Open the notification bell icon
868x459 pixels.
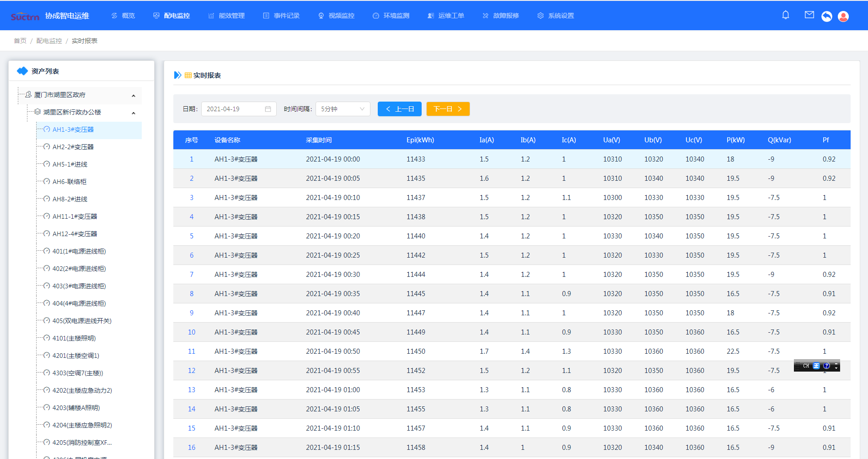pos(785,15)
